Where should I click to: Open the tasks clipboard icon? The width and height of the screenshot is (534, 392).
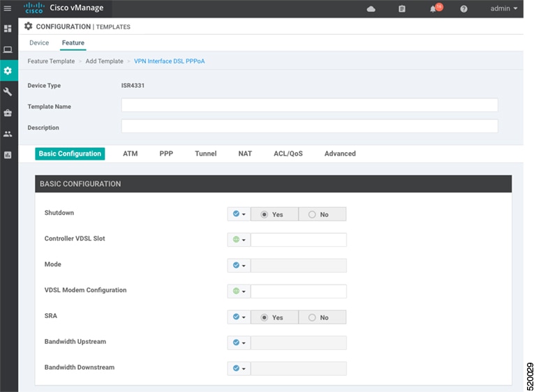point(402,9)
